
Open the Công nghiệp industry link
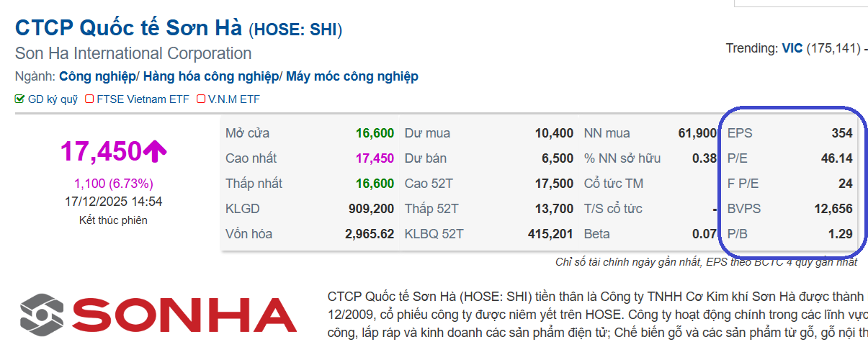tap(97, 76)
